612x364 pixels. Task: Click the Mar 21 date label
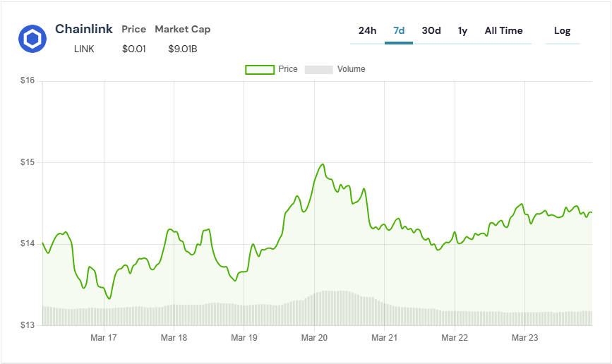click(x=384, y=338)
